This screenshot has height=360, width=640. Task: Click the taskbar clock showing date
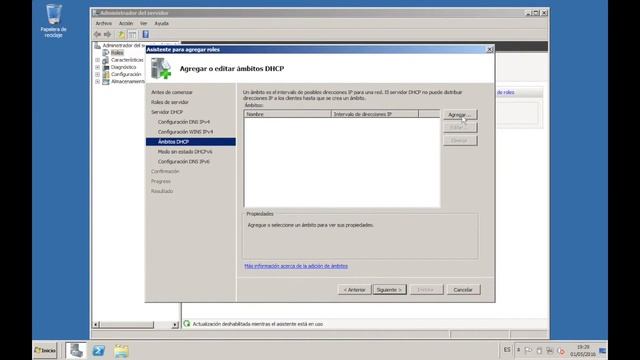583,351
